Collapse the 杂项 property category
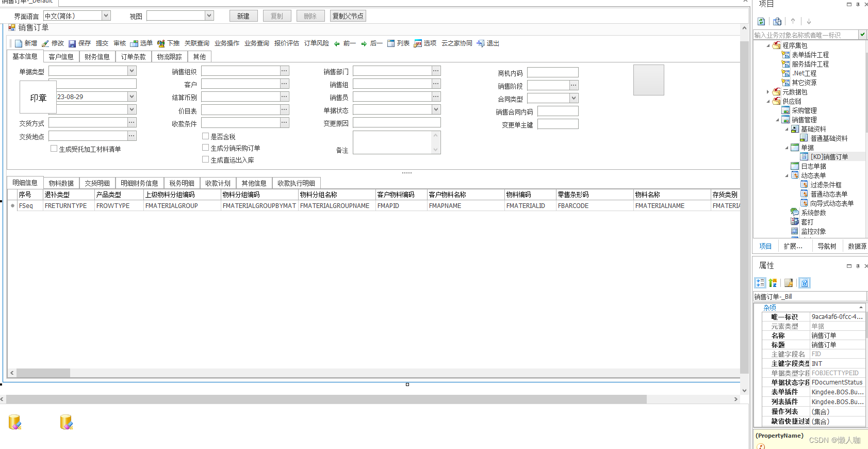 [861, 308]
